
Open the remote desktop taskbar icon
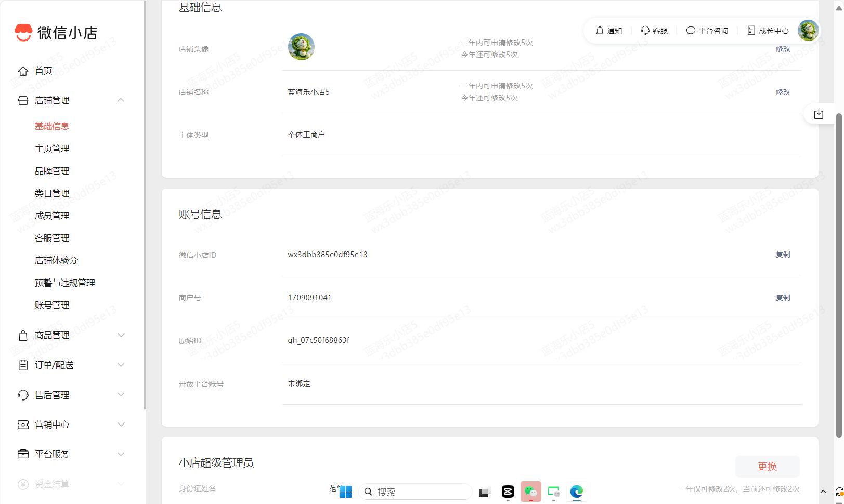(x=553, y=491)
